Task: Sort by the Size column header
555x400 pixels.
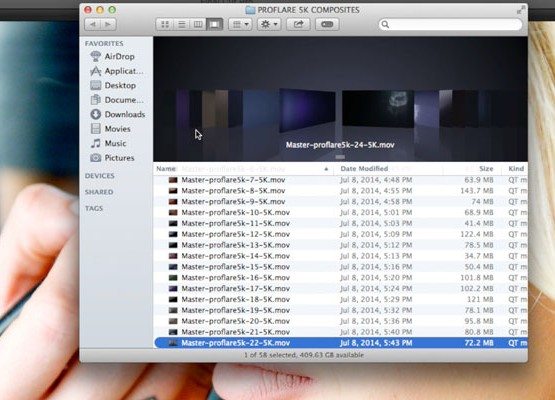Action: click(486, 169)
